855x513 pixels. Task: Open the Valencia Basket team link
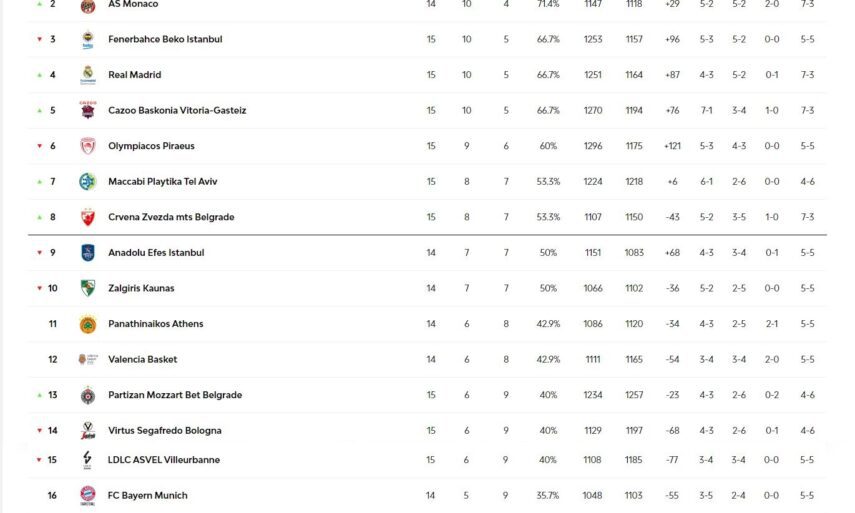pyautogui.click(x=142, y=360)
